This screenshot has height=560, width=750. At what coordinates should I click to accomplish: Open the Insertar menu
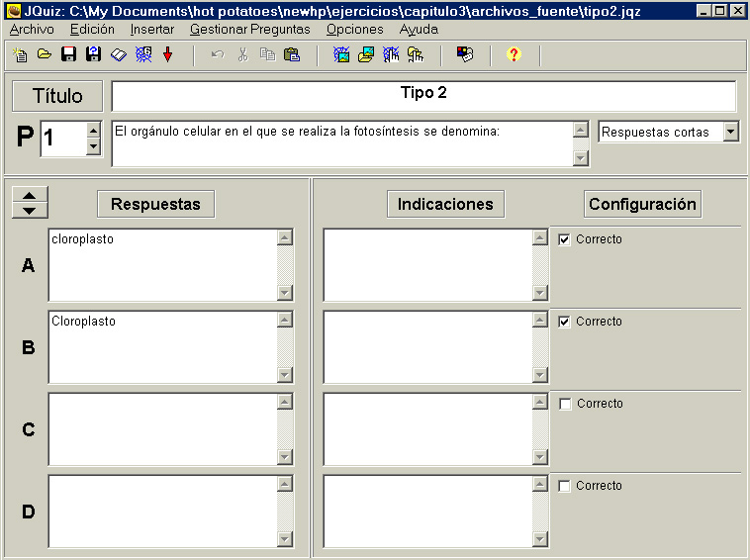(x=151, y=29)
